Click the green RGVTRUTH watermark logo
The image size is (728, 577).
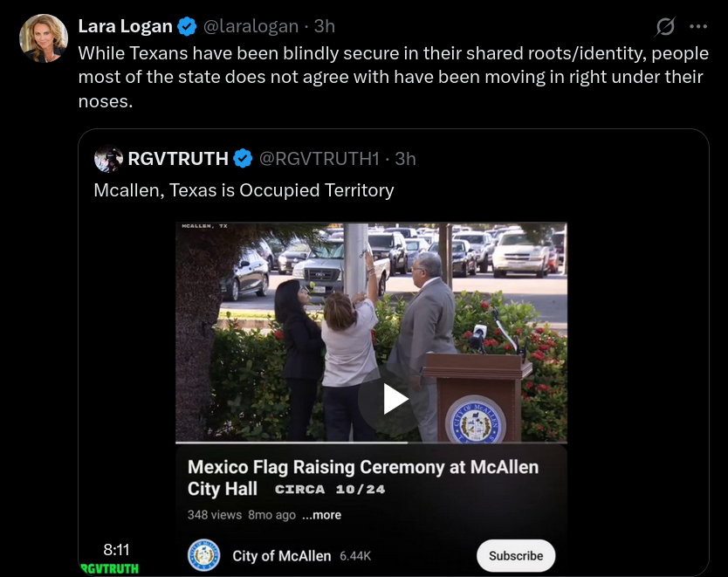tap(110, 568)
